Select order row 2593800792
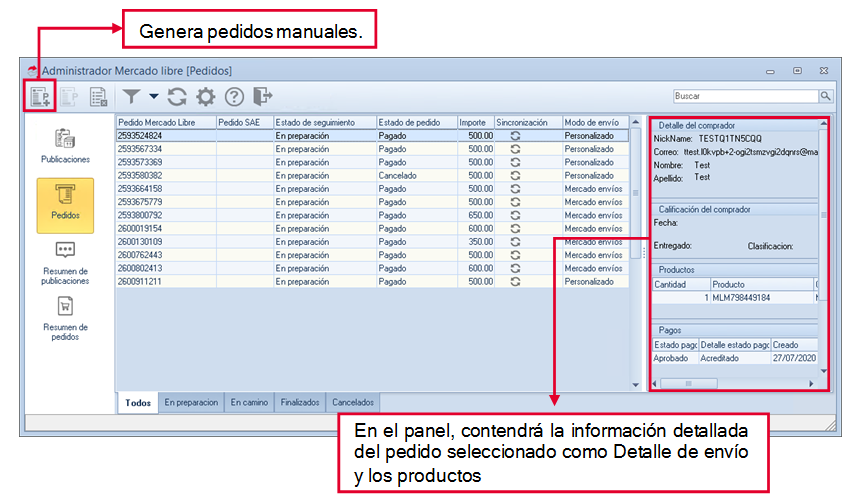859x498 pixels. [x=373, y=215]
